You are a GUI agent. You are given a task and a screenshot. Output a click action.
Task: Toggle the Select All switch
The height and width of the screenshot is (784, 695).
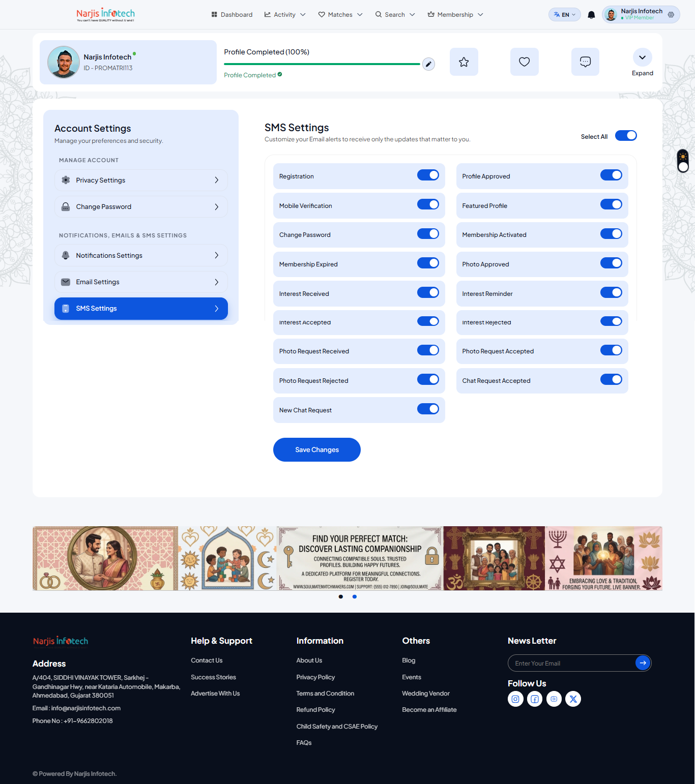(x=626, y=136)
